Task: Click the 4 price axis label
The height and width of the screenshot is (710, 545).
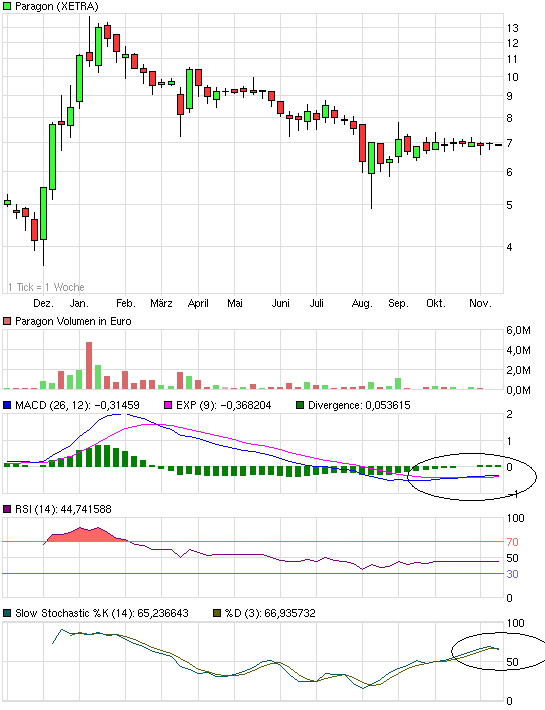Action: click(x=510, y=247)
